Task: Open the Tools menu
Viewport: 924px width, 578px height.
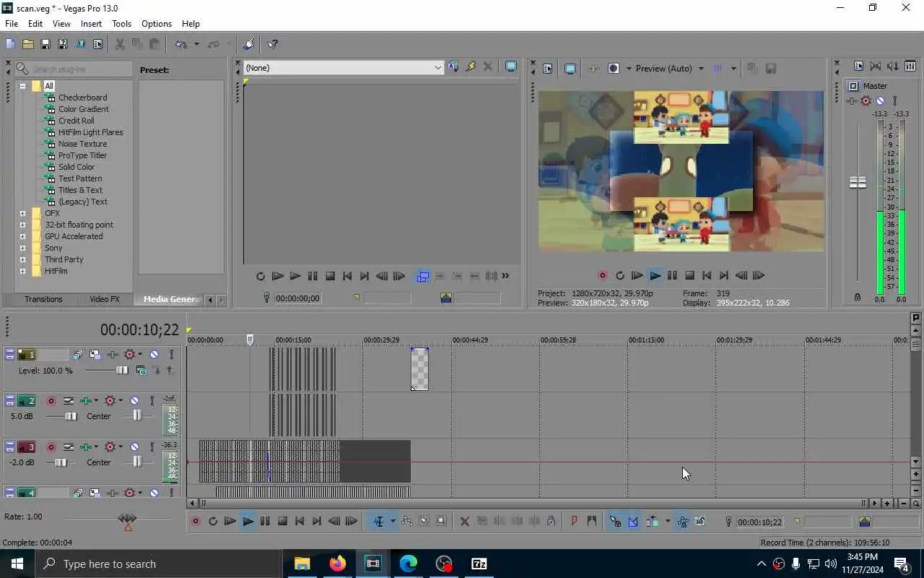Action: [x=121, y=24]
